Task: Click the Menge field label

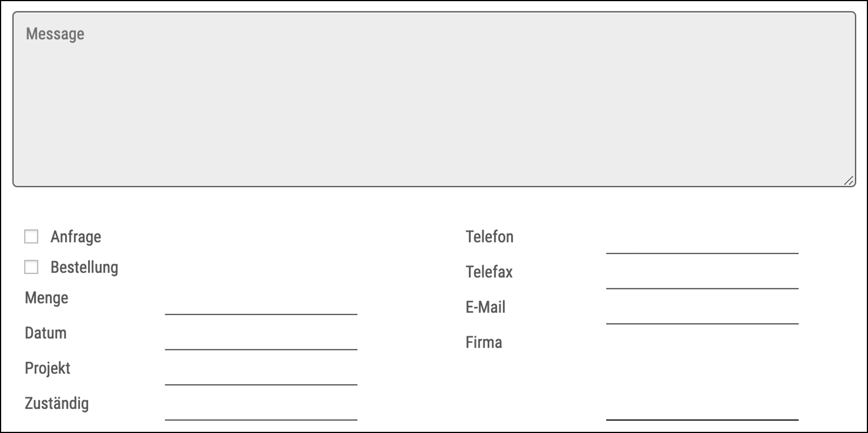Action: click(x=46, y=298)
